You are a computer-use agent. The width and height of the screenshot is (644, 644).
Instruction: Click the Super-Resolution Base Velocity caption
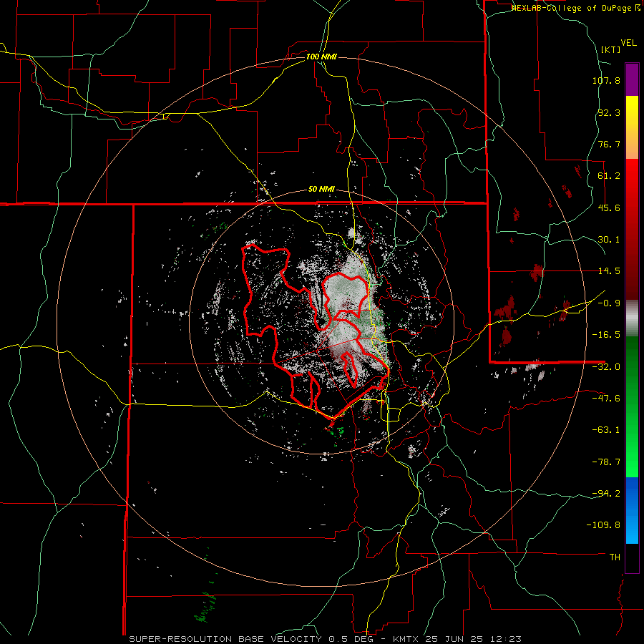[326, 639]
